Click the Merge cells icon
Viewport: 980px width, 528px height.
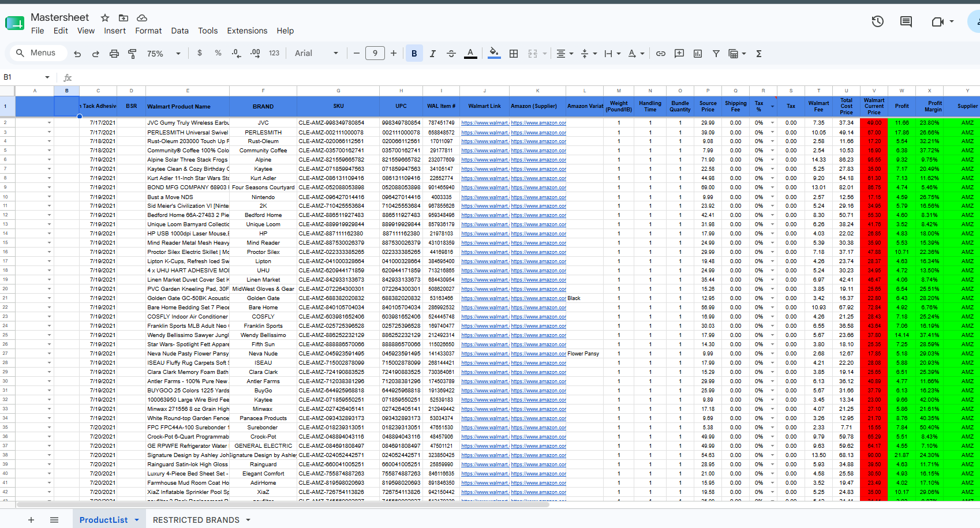point(533,54)
